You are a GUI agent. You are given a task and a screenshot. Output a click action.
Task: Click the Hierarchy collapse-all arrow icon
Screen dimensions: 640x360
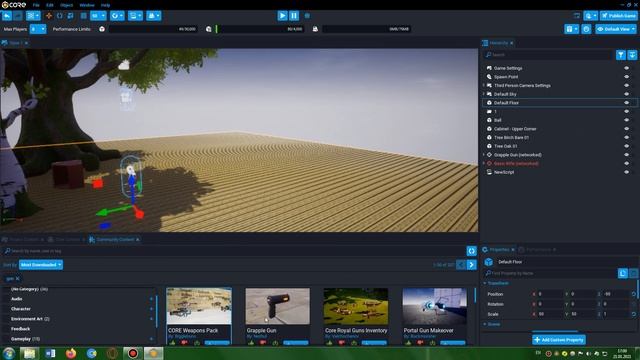(x=632, y=55)
